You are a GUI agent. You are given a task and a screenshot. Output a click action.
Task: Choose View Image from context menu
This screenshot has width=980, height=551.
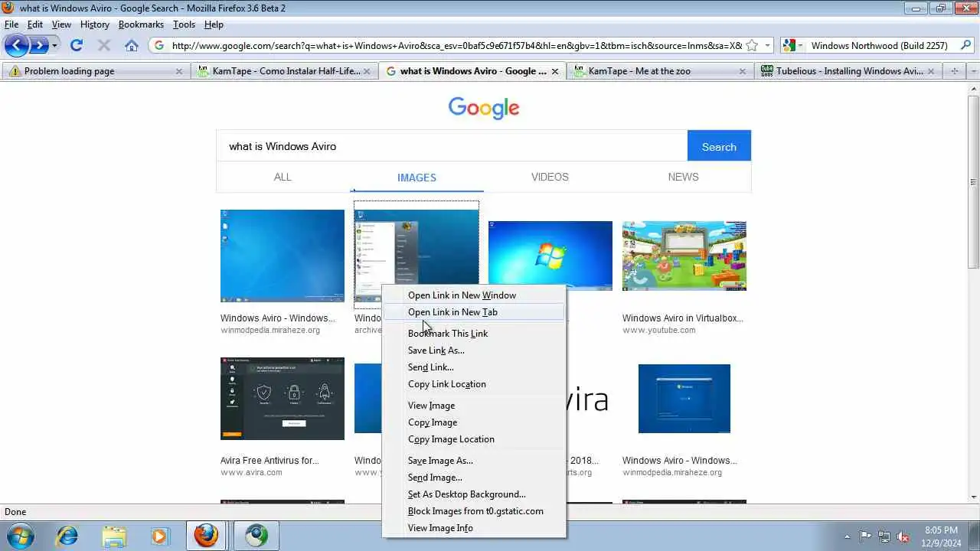tap(473, 406)
